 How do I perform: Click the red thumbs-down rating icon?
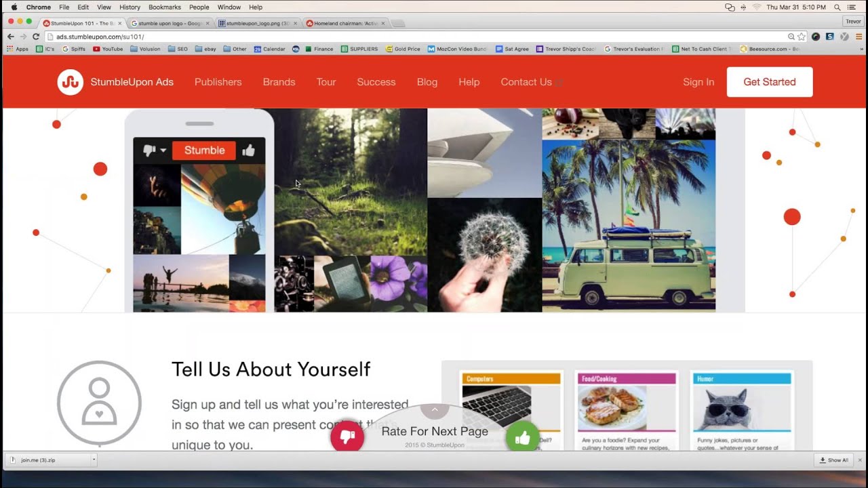(x=347, y=437)
